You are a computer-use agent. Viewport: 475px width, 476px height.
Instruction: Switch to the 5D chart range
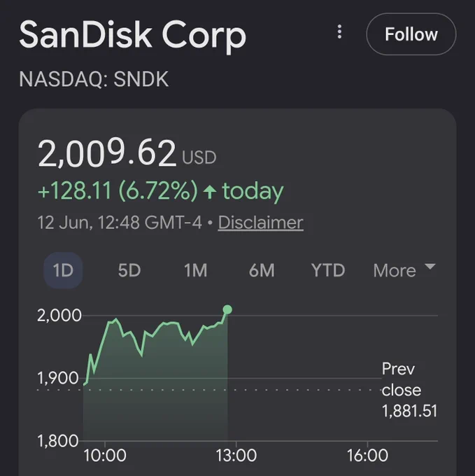click(129, 270)
